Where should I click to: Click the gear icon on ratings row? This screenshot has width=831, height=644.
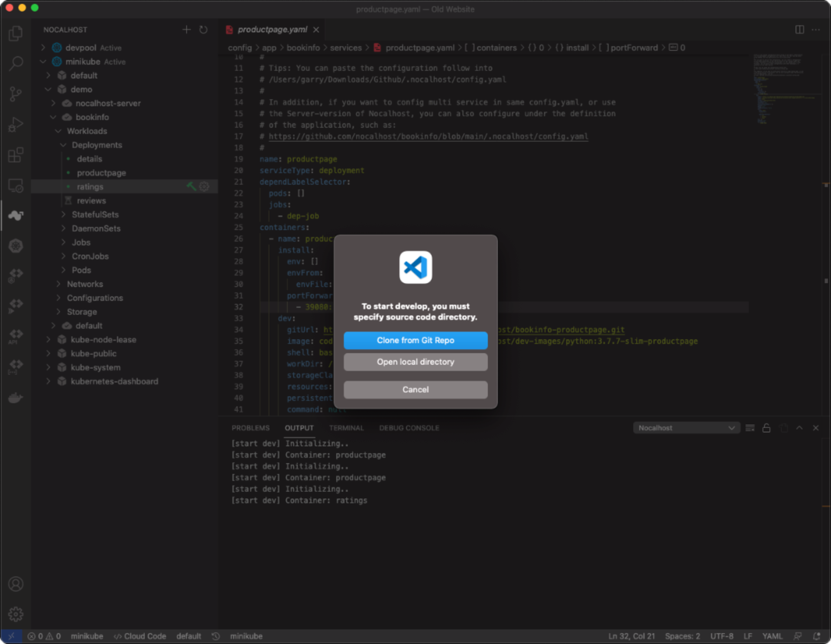(204, 187)
